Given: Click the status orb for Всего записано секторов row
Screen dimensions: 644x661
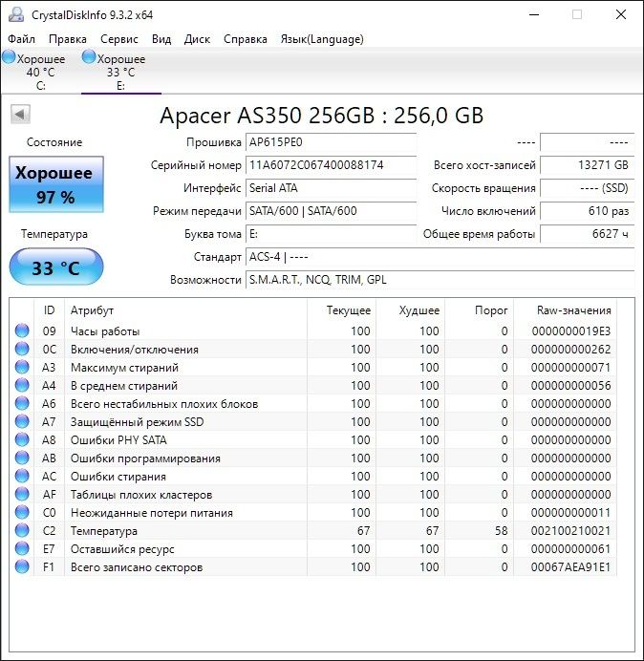Looking at the screenshot, I should pos(22,566).
